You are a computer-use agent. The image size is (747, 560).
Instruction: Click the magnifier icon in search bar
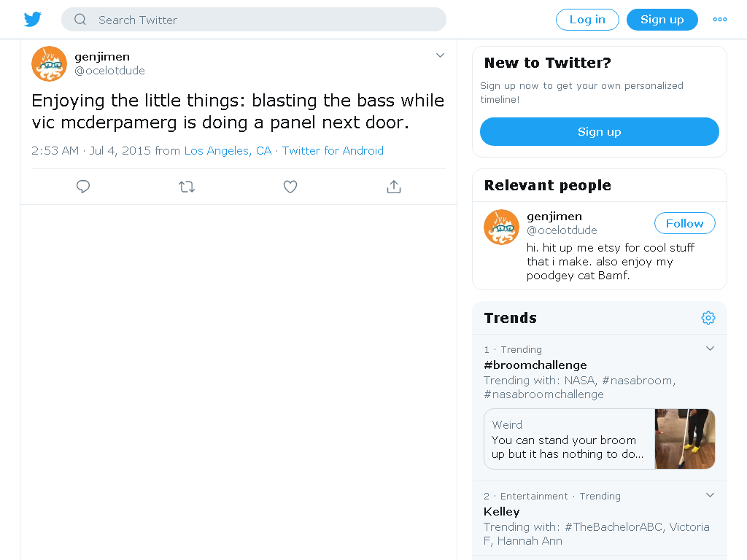pyautogui.click(x=80, y=20)
